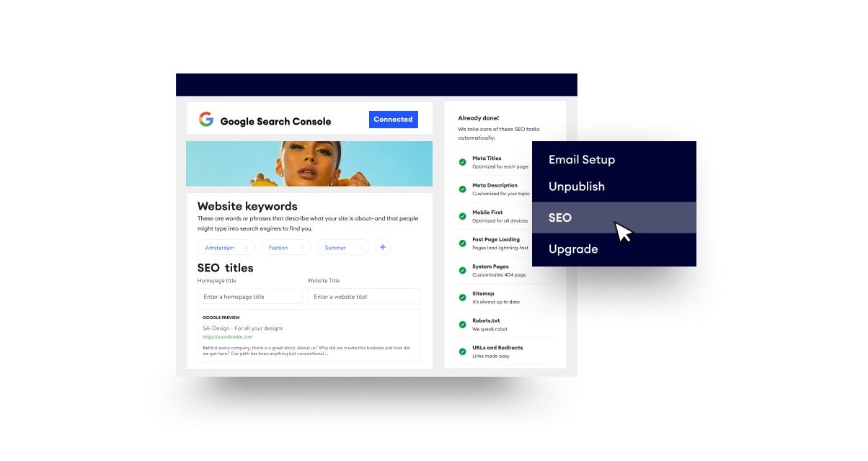Open the SA-Design Google preview link
The image size is (868, 461).
click(243, 328)
